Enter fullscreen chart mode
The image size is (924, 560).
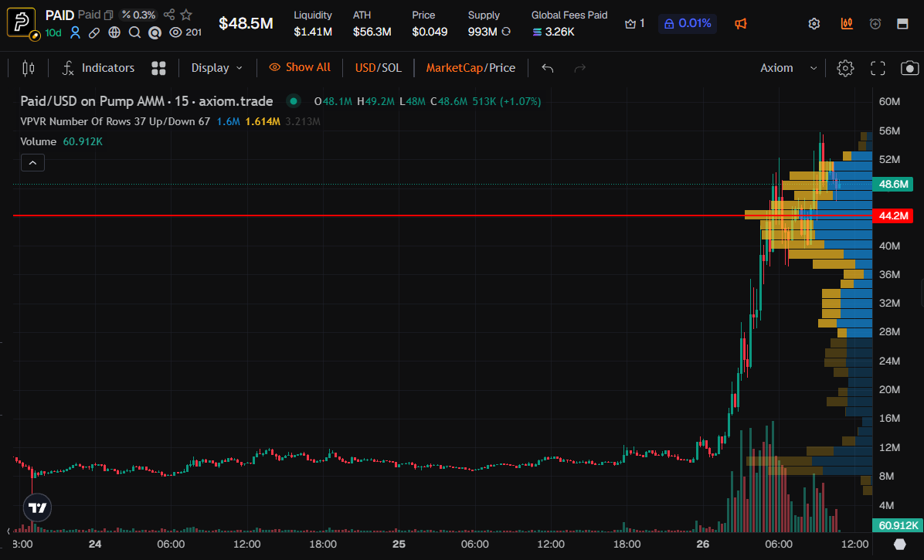[x=878, y=68]
